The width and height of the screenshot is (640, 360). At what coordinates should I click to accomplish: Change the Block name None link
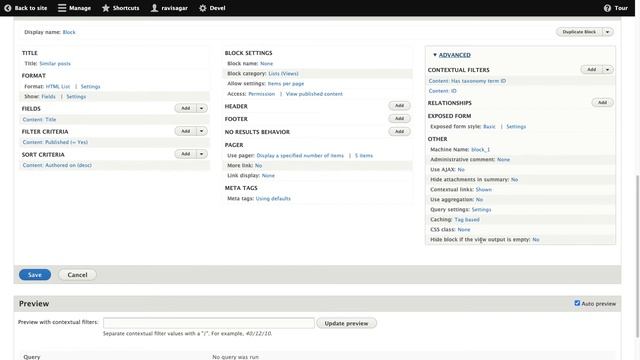tap(267, 64)
